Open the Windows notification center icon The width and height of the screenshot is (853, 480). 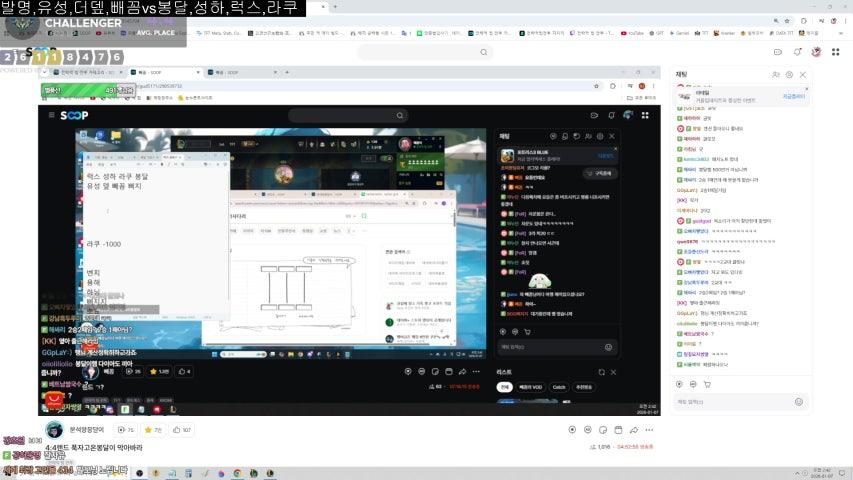point(843,473)
